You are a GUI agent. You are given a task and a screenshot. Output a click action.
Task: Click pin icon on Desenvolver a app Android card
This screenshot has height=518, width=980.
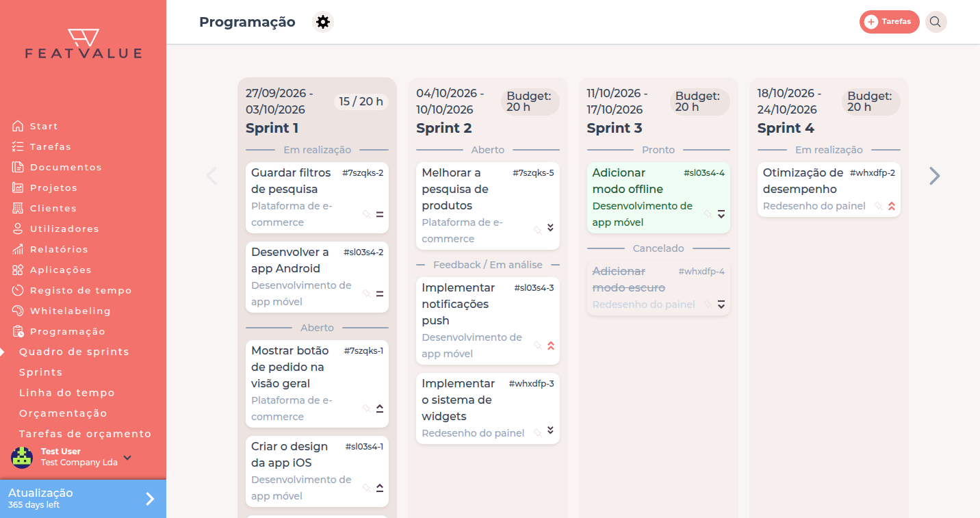(x=366, y=294)
